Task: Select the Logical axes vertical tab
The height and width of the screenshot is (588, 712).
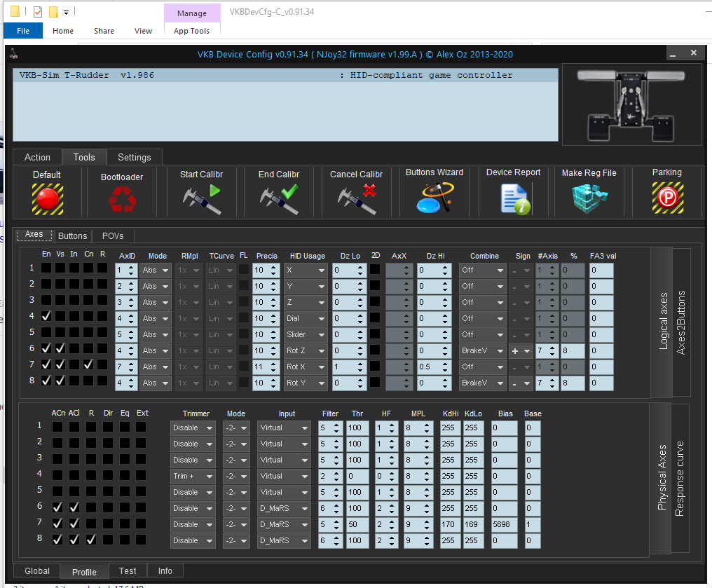Action: (x=663, y=322)
